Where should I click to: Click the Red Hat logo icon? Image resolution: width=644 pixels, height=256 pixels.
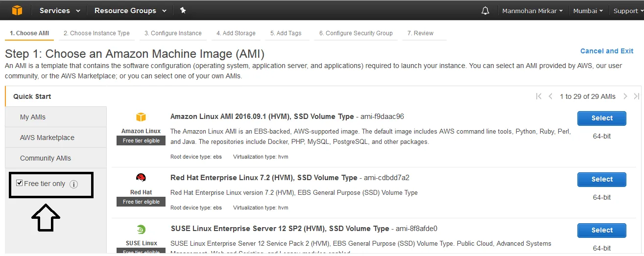141,178
